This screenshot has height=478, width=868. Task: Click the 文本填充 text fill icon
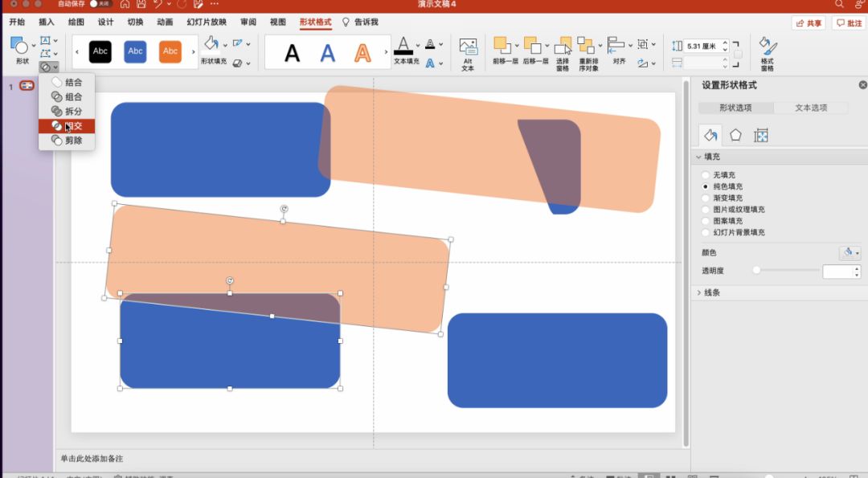click(x=403, y=45)
